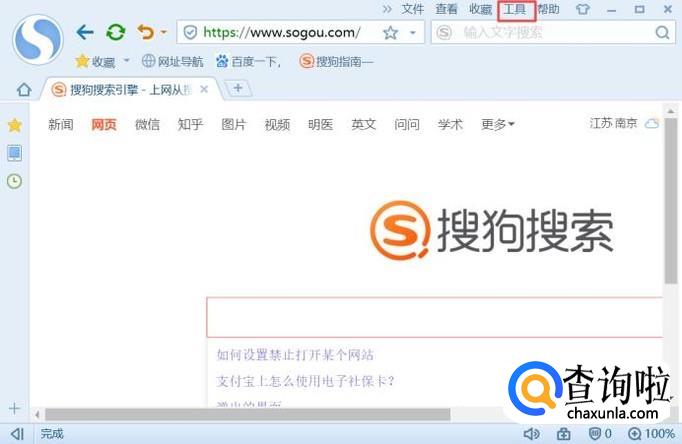682x444 pixels.
Task: Click the ad-block shield counter icon
Action: (600, 434)
